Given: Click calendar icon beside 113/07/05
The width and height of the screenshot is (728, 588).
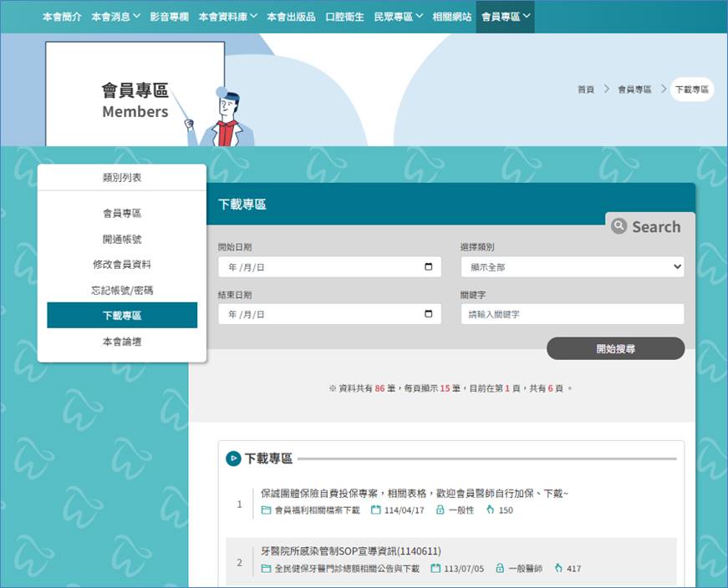Looking at the screenshot, I should (x=435, y=569).
